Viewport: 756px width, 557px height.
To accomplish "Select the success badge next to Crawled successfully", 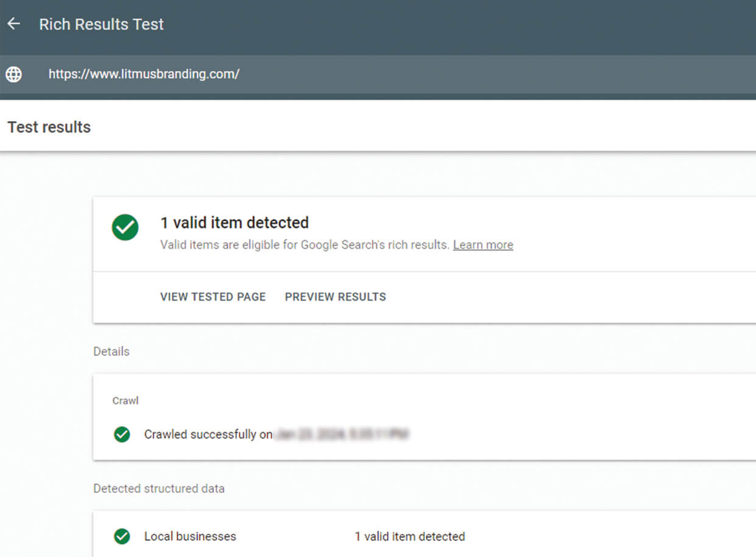I will [121, 434].
